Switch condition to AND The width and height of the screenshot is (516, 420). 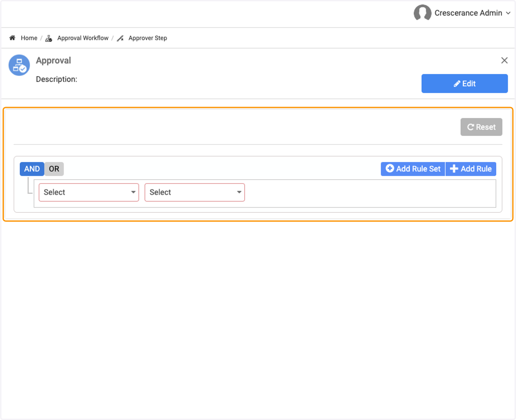32,169
